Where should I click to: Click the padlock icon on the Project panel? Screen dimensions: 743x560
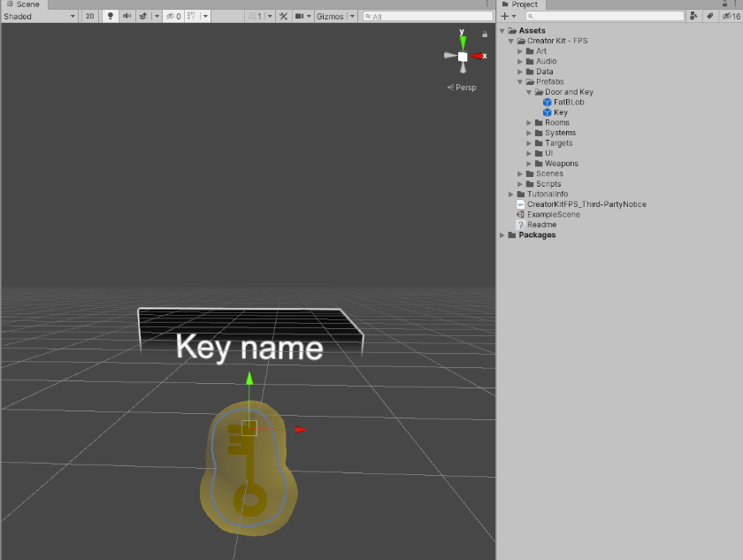(725, 4)
